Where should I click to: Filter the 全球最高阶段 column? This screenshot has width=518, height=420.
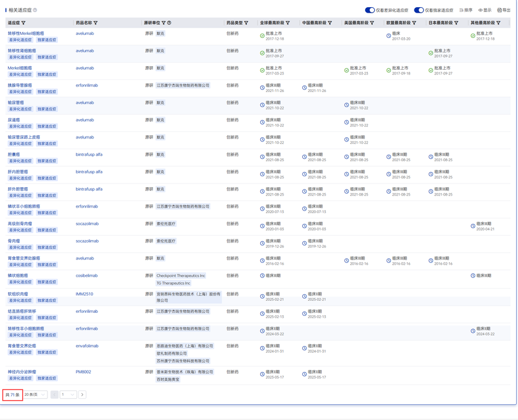coord(288,23)
